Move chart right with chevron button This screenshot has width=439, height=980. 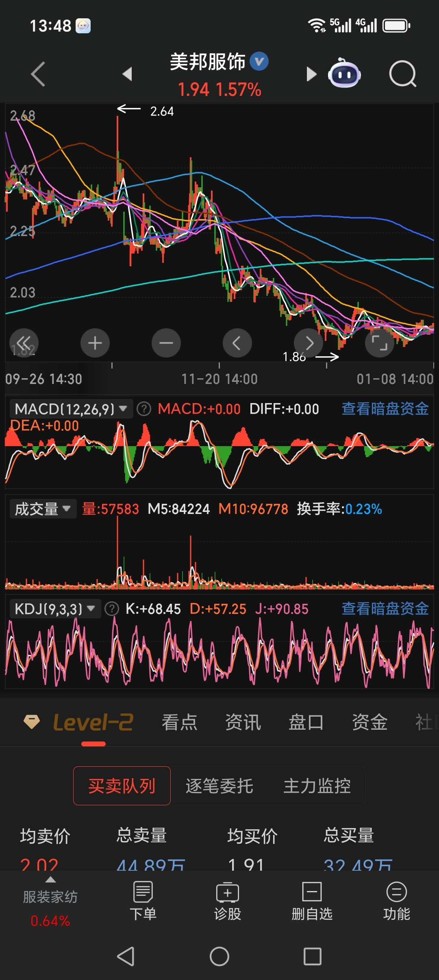point(309,343)
